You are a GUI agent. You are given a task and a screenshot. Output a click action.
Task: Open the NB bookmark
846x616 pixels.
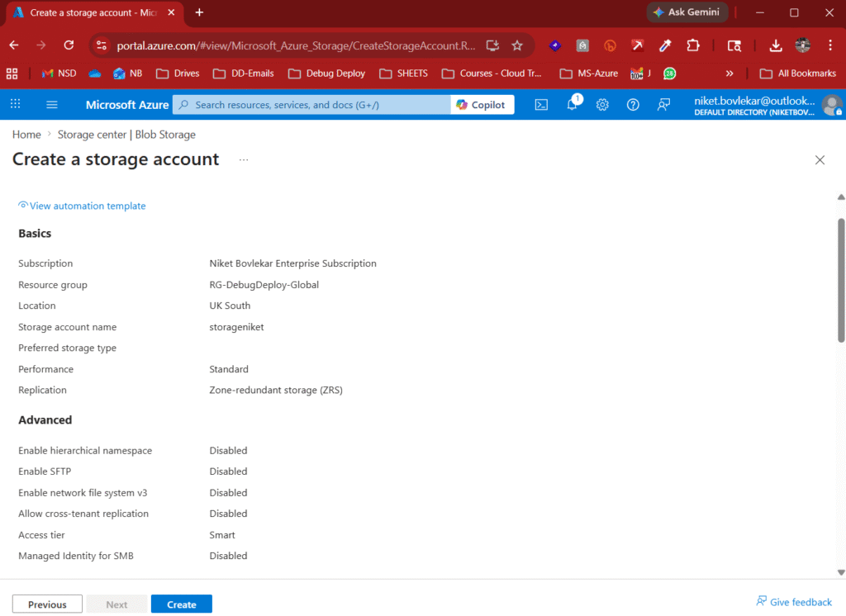pyautogui.click(x=128, y=73)
